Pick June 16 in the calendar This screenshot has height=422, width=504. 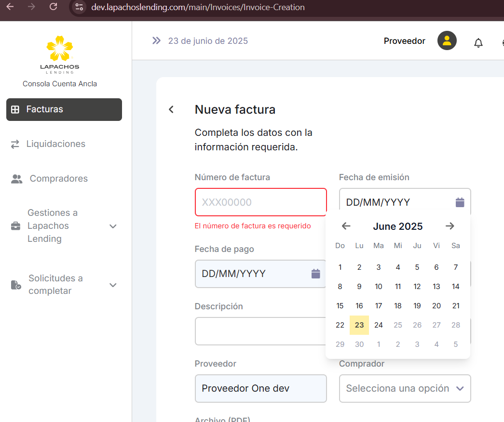359,306
